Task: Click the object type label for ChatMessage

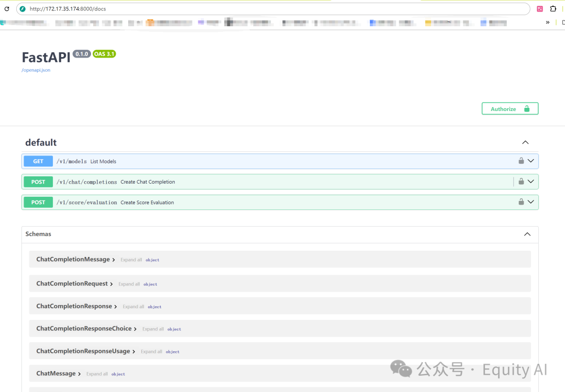Action: coord(118,374)
